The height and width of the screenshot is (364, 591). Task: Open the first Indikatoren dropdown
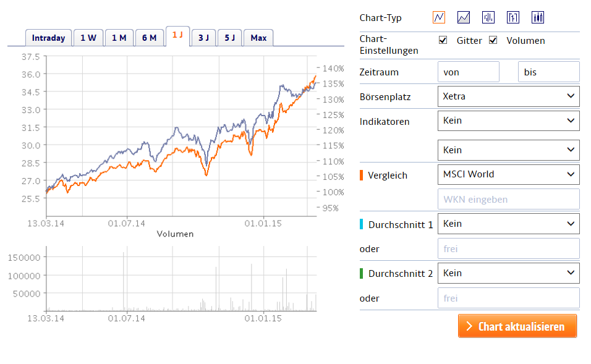508,121
